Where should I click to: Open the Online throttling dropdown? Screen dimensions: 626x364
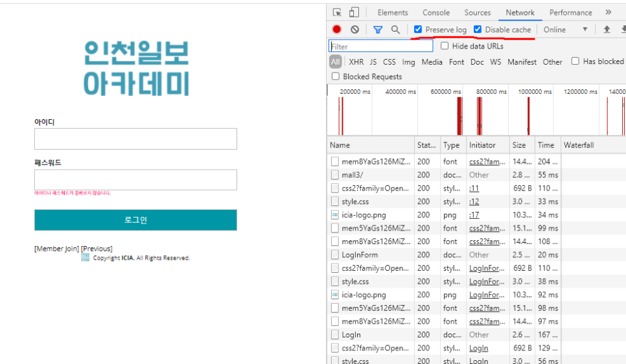click(x=565, y=30)
